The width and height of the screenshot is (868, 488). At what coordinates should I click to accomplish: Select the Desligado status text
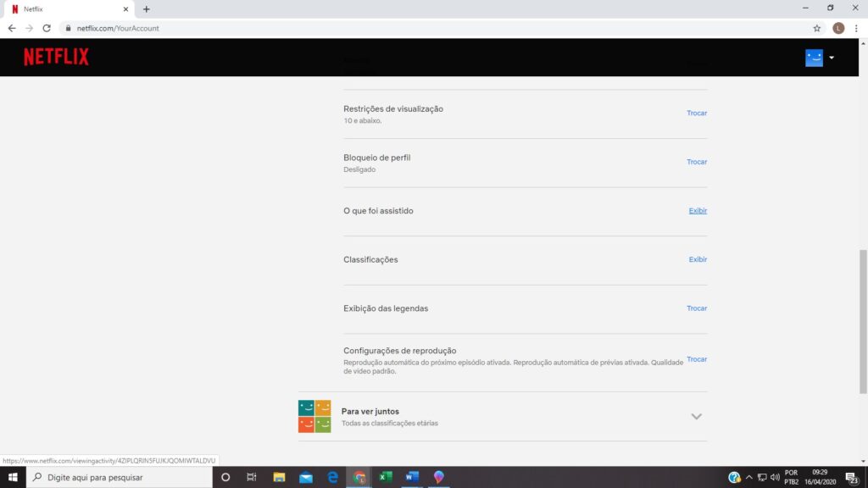point(359,169)
